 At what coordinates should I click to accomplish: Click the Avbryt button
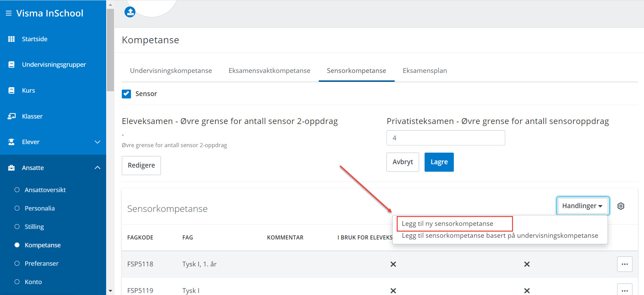pos(403,162)
